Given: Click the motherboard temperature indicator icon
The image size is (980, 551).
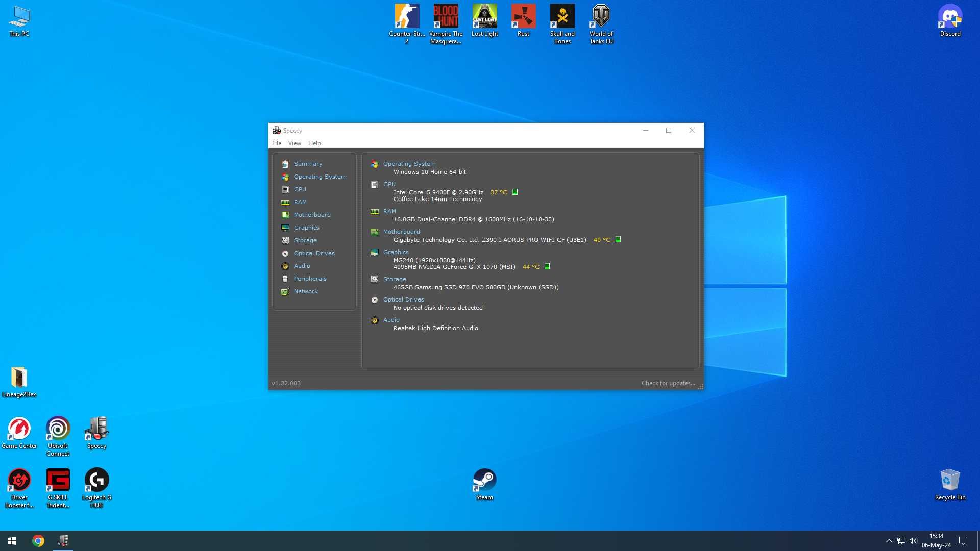Looking at the screenshot, I should pyautogui.click(x=618, y=239).
